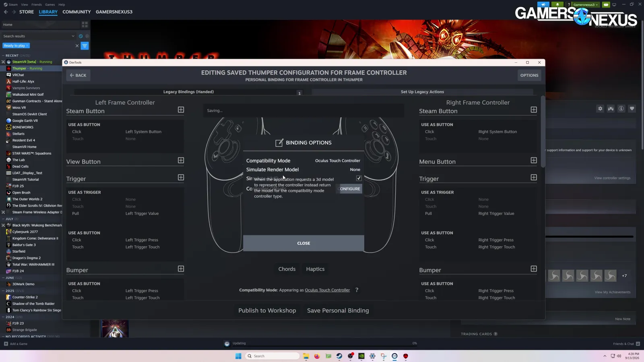Add input mode to right Bumper

tap(534, 269)
